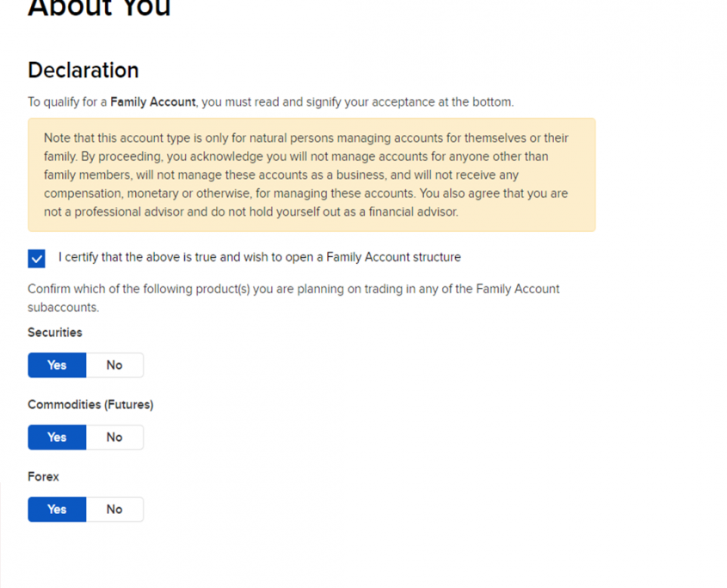Select No for Securities
This screenshot has width=727, height=588.
pyautogui.click(x=114, y=365)
